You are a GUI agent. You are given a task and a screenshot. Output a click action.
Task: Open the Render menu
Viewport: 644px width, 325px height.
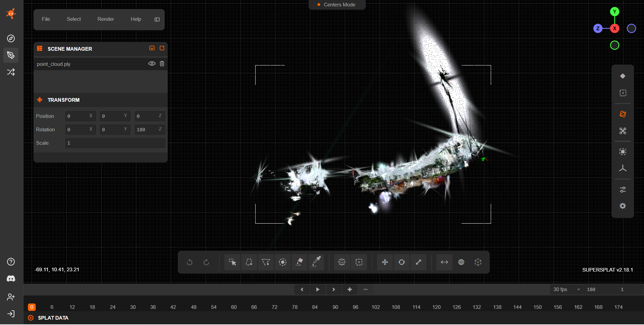pos(106,19)
